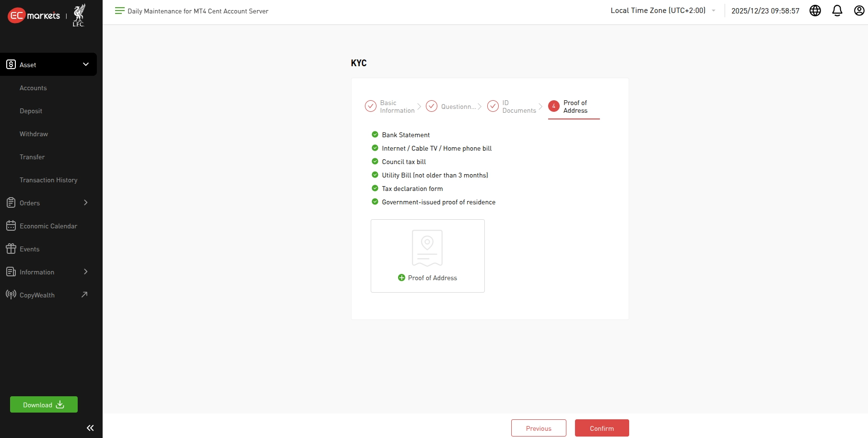Image resolution: width=868 pixels, height=438 pixels.
Task: Go to the Deposit page
Action: [31, 111]
